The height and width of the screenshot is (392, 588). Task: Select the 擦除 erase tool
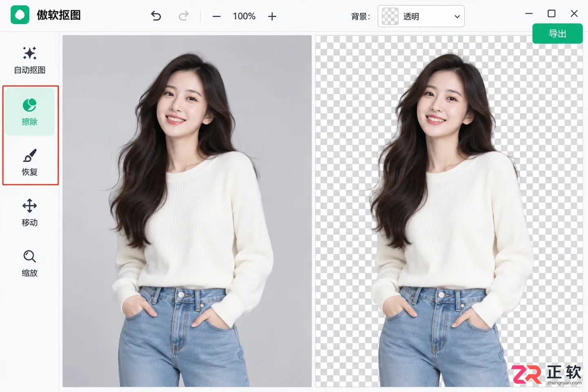(29, 111)
